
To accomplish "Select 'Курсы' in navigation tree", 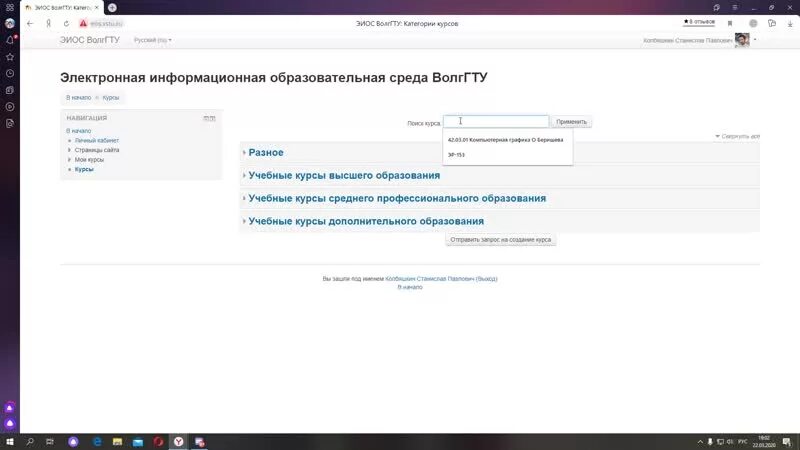I will point(84,169).
